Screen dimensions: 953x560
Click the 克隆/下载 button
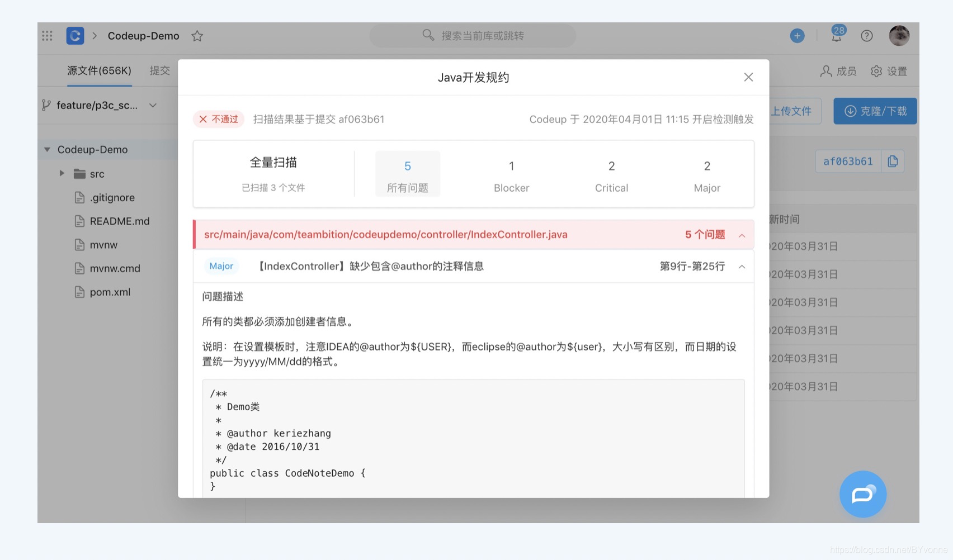[875, 111]
